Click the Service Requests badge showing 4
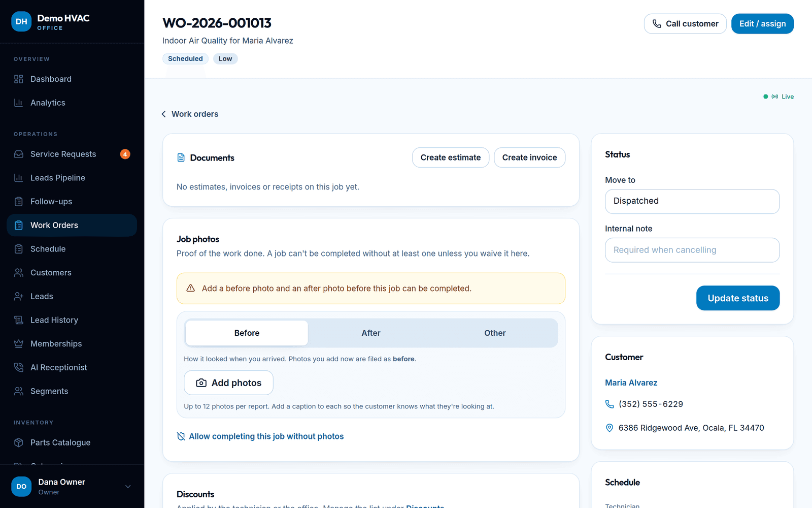 pyautogui.click(x=125, y=154)
